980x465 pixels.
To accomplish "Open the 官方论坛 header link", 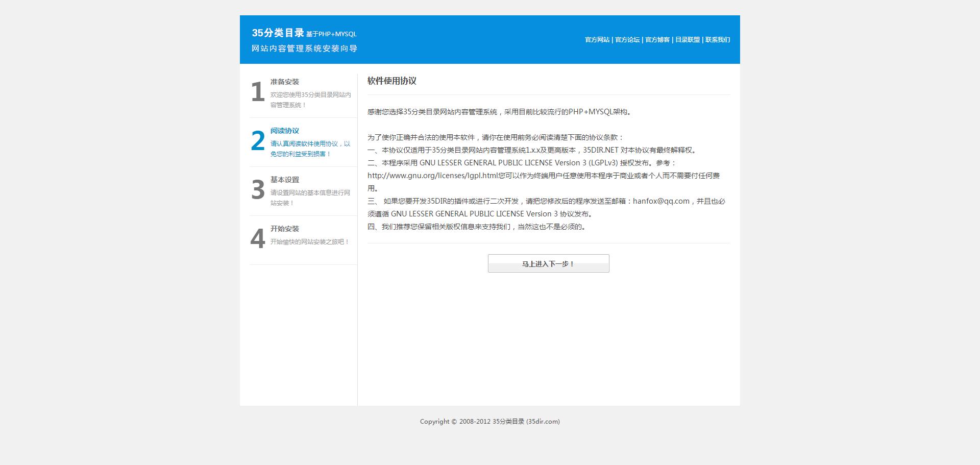I will point(627,40).
